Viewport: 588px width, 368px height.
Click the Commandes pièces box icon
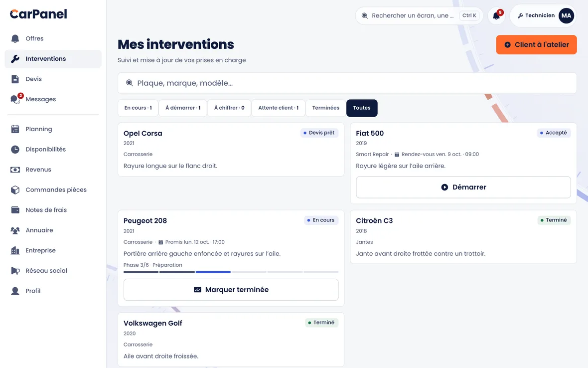[15, 190]
